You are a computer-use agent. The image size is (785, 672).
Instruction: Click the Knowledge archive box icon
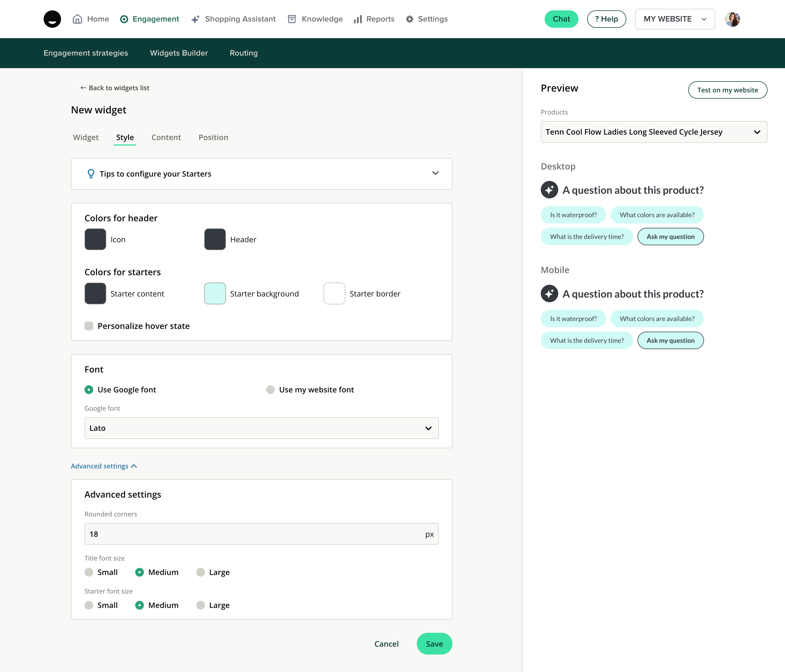tap(292, 19)
